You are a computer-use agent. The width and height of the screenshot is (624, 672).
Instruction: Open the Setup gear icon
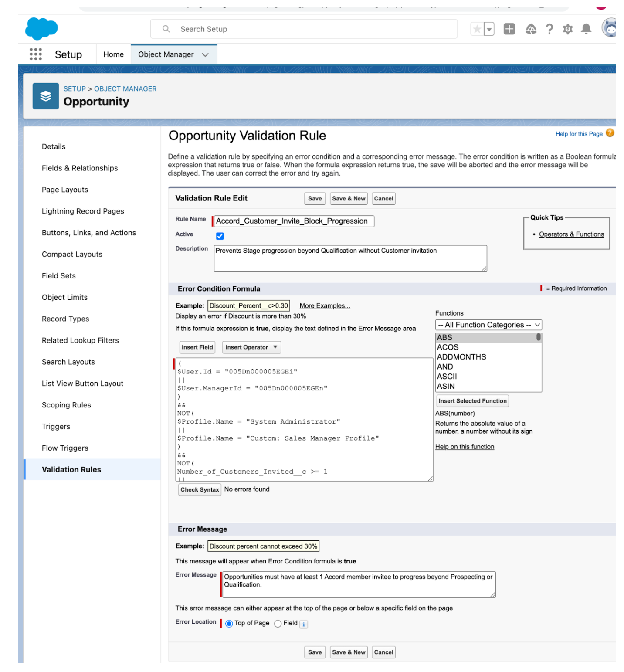pyautogui.click(x=567, y=30)
